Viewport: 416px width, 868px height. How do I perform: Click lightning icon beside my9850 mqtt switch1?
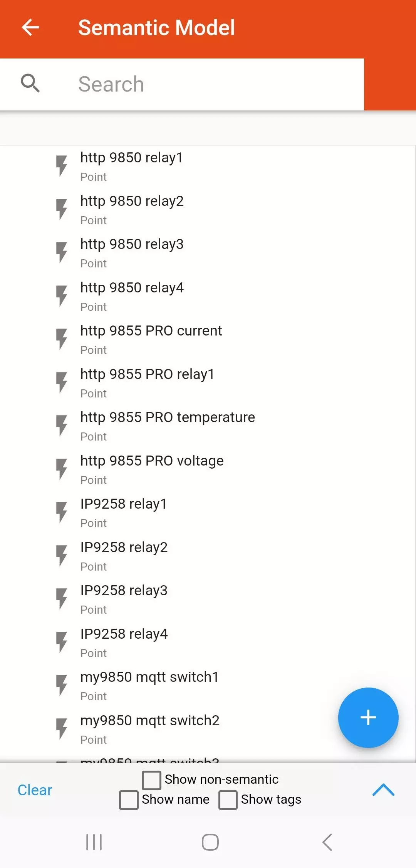coord(62,685)
